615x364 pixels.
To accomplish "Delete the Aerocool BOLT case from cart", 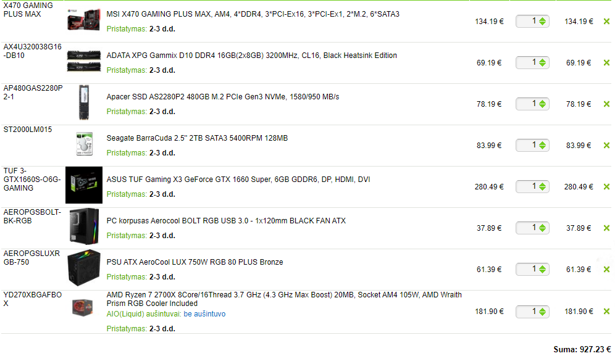I will 606,228.
